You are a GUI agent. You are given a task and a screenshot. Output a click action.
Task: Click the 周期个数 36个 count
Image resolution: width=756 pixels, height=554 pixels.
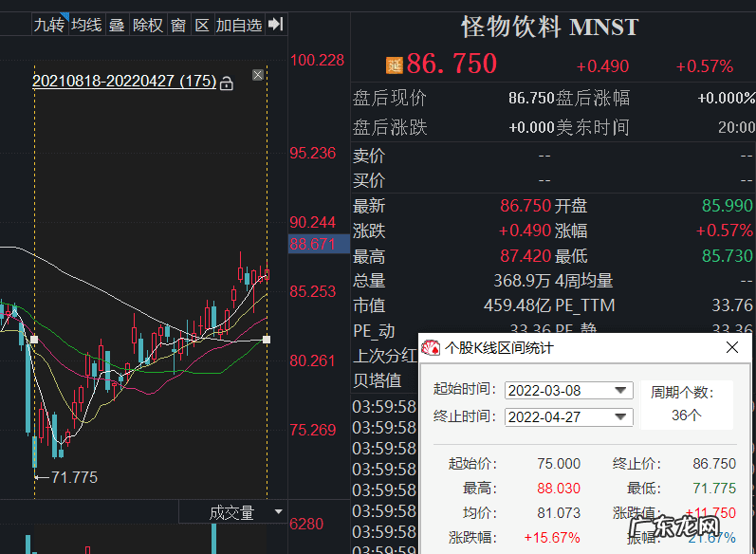pos(687,415)
